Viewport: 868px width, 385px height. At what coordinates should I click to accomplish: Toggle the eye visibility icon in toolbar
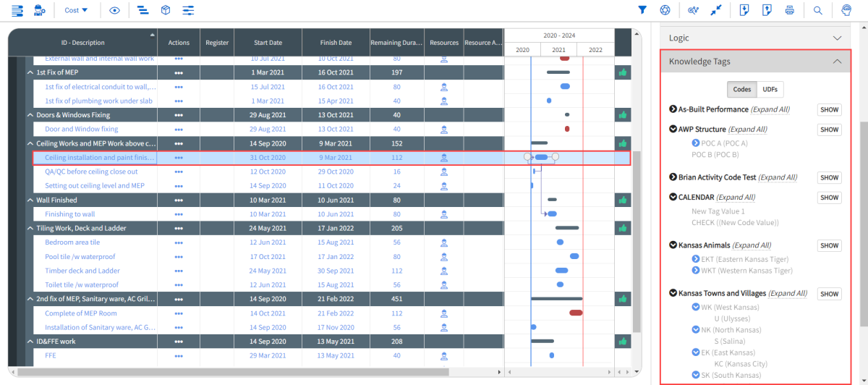tap(114, 10)
